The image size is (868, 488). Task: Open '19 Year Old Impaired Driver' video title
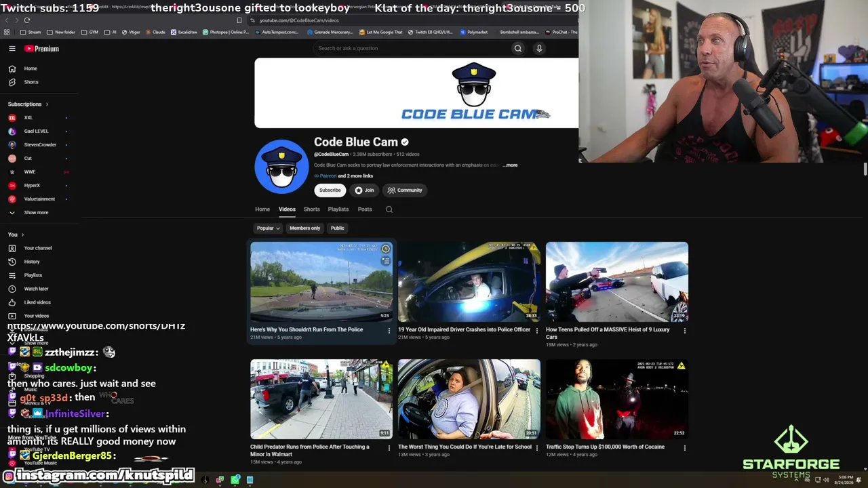coord(464,329)
